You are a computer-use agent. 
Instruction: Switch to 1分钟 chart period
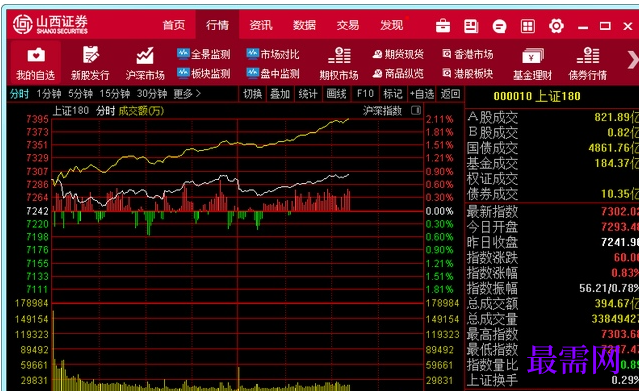click(x=48, y=94)
